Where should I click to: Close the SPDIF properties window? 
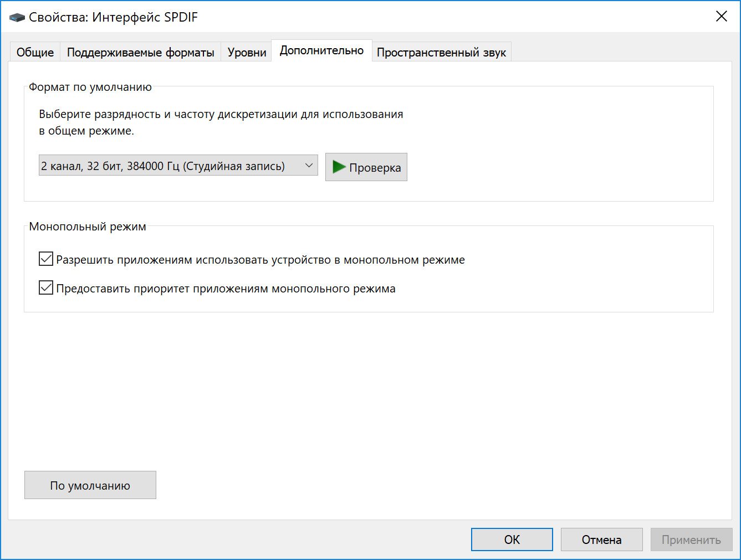[721, 17]
